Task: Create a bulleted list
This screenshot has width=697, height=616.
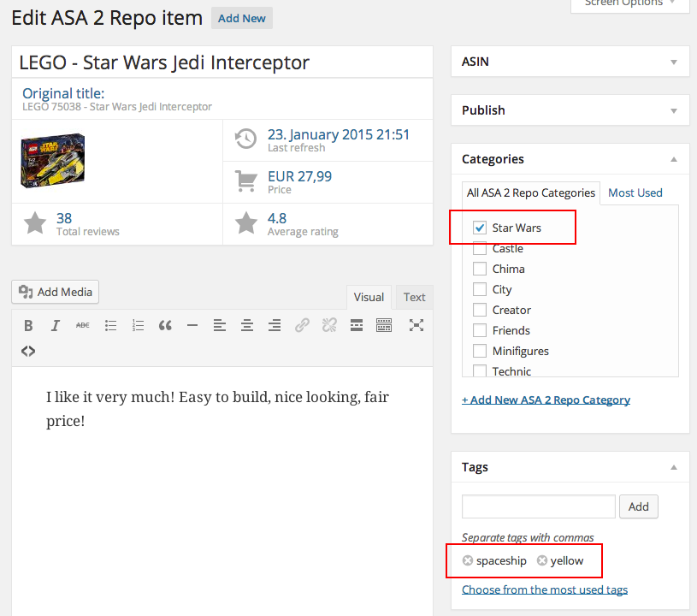Action: tap(110, 325)
